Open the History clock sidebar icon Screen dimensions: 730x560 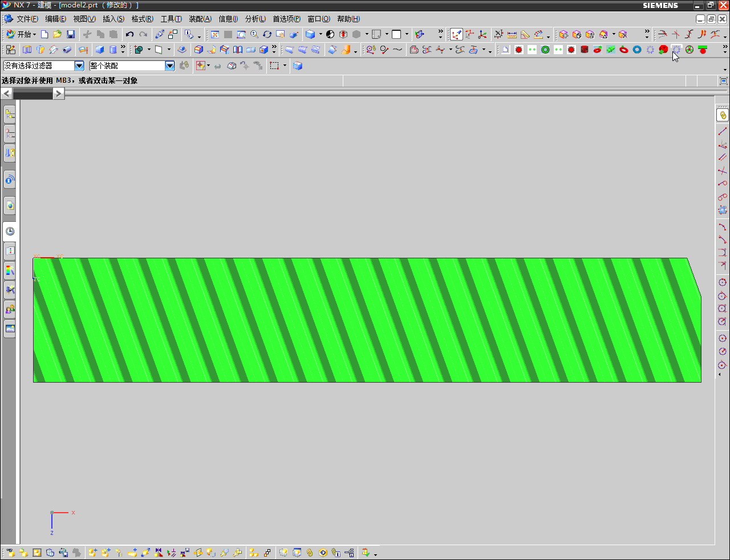pyautogui.click(x=10, y=231)
